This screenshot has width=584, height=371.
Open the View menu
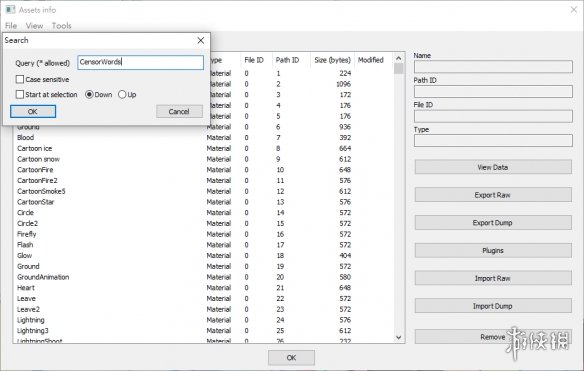coord(34,26)
